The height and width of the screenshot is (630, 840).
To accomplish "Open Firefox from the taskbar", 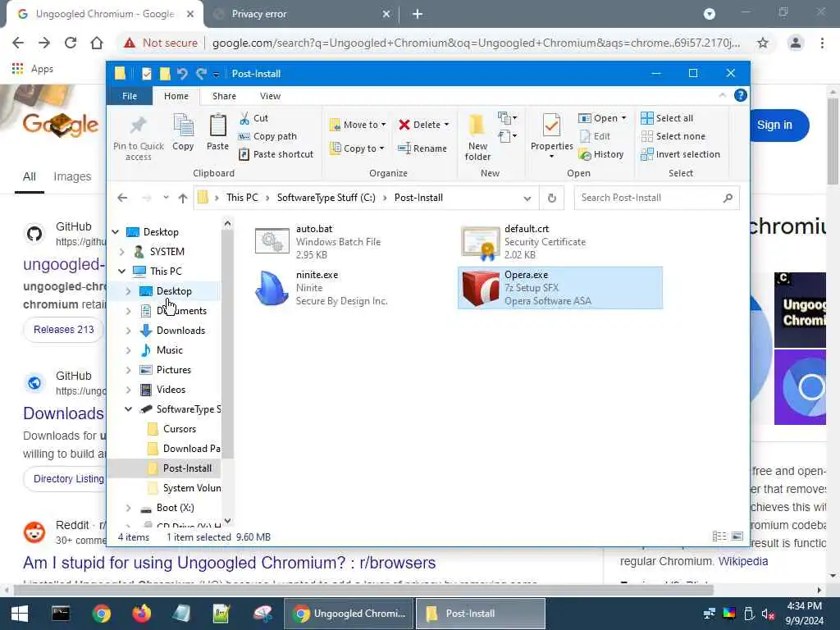I will coord(141,614).
